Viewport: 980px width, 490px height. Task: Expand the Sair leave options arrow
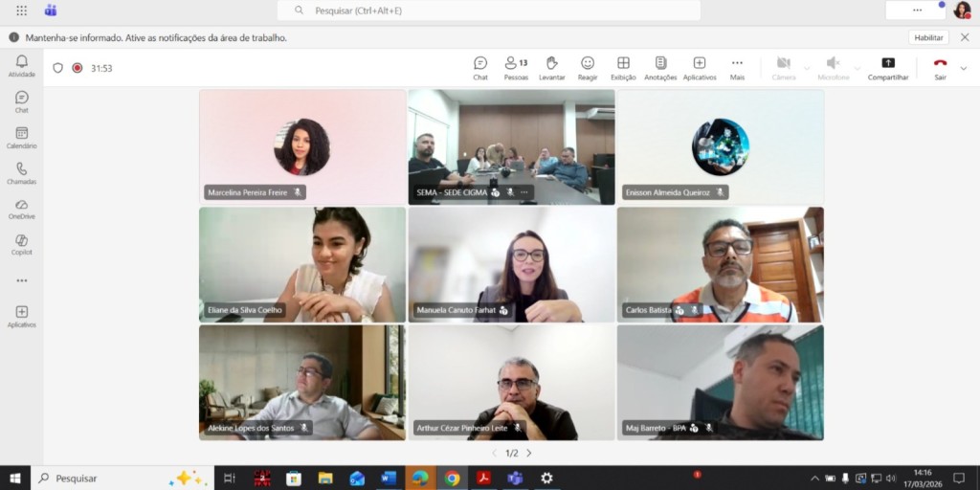963,69
